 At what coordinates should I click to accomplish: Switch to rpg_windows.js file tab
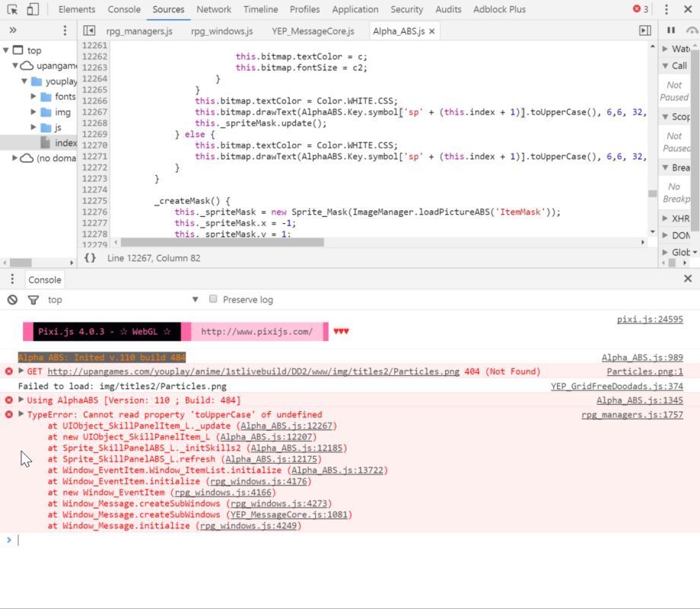[x=222, y=31]
